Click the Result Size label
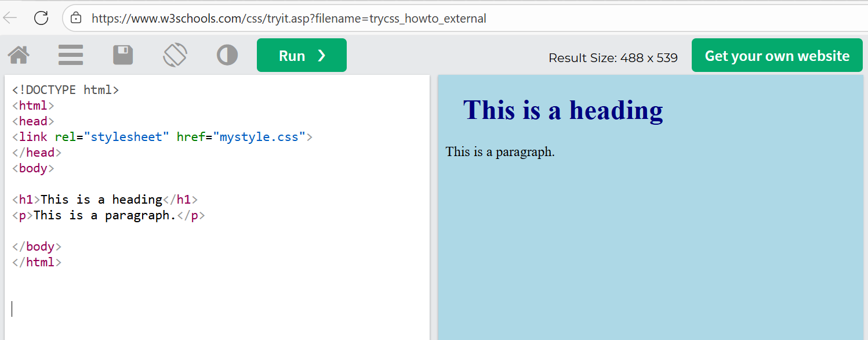 pos(613,58)
